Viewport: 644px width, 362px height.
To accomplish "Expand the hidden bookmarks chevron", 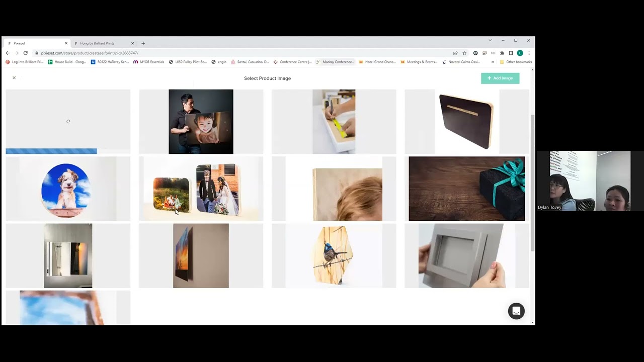I will click(493, 62).
